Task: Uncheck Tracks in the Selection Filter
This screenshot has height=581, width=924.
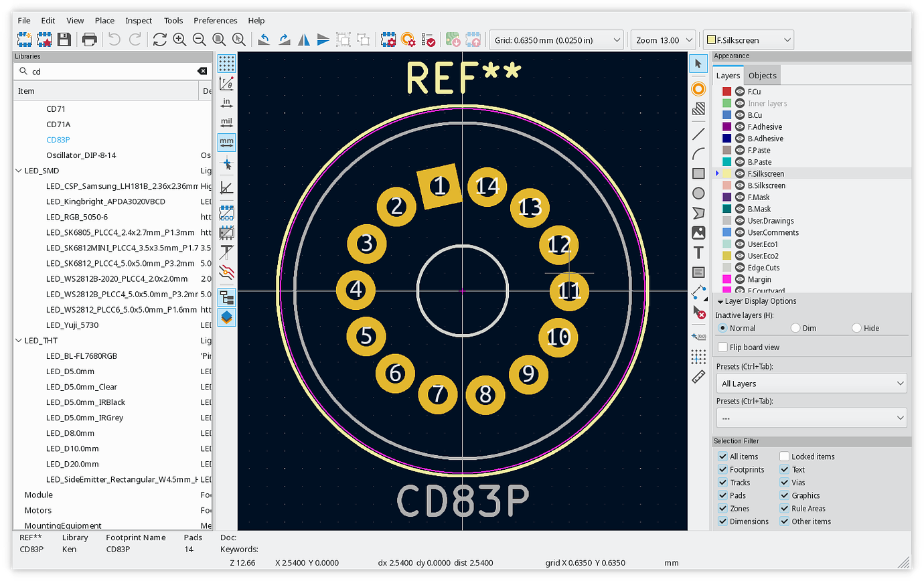Action: point(722,483)
